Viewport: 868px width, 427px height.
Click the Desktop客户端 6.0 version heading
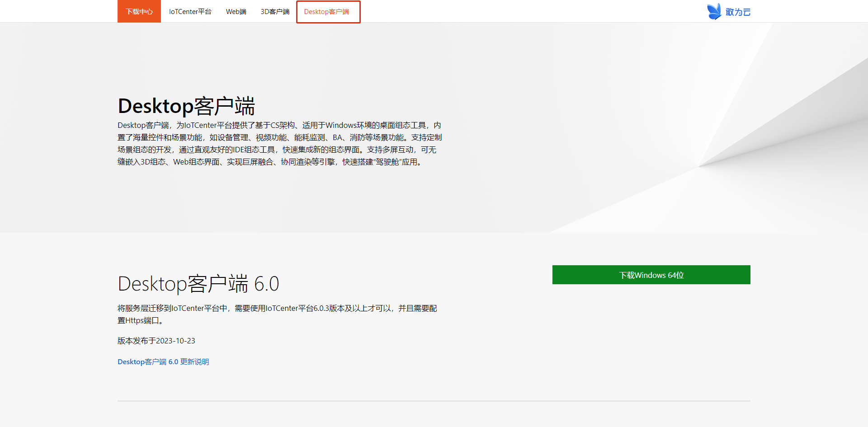[x=198, y=284]
